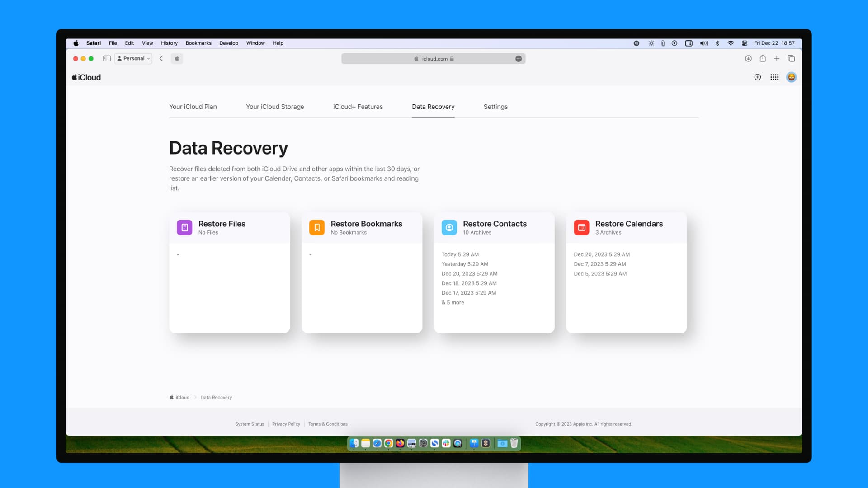The height and width of the screenshot is (488, 868).
Task: Click the Restore Contacts blue icon
Action: pyautogui.click(x=449, y=227)
